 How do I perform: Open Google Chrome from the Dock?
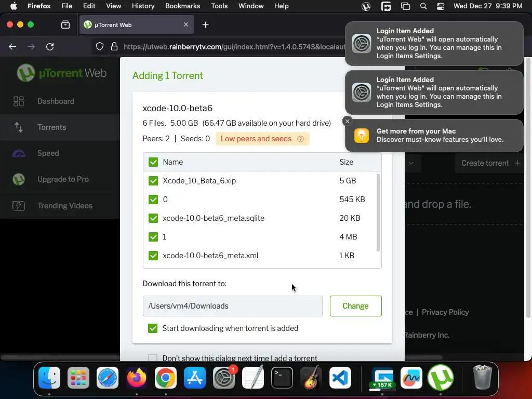tap(166, 378)
